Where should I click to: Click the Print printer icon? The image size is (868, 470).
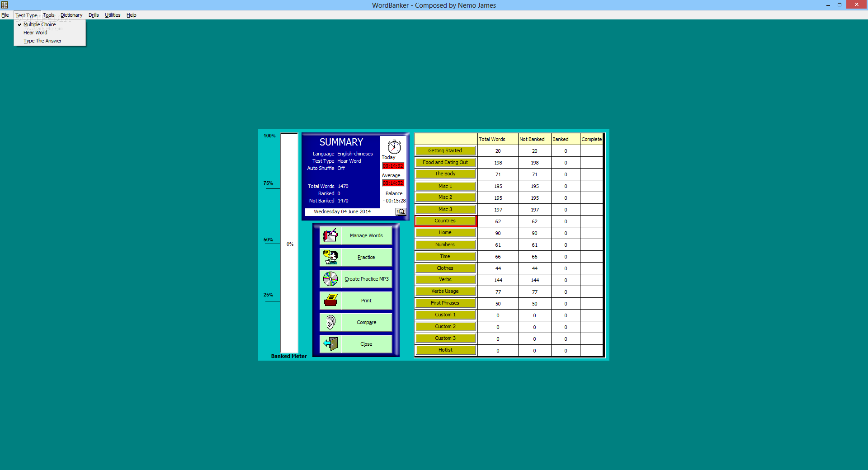(330, 301)
